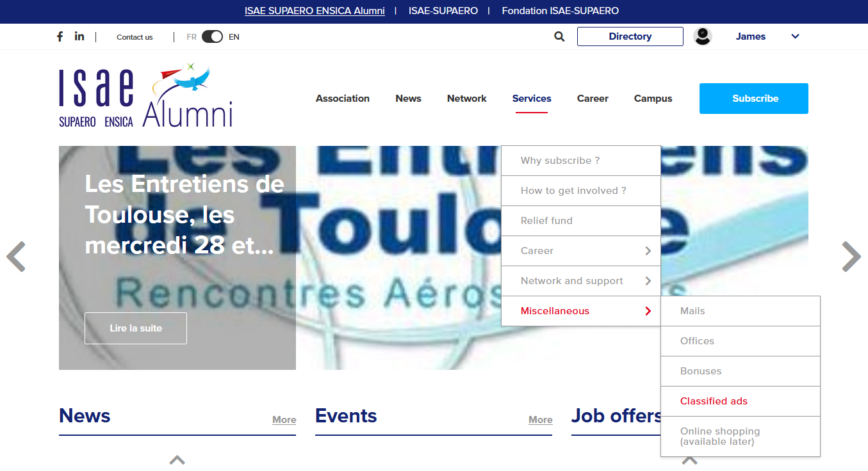The image size is (868, 471).
Task: Click More link beside Events heading
Action: click(540, 420)
